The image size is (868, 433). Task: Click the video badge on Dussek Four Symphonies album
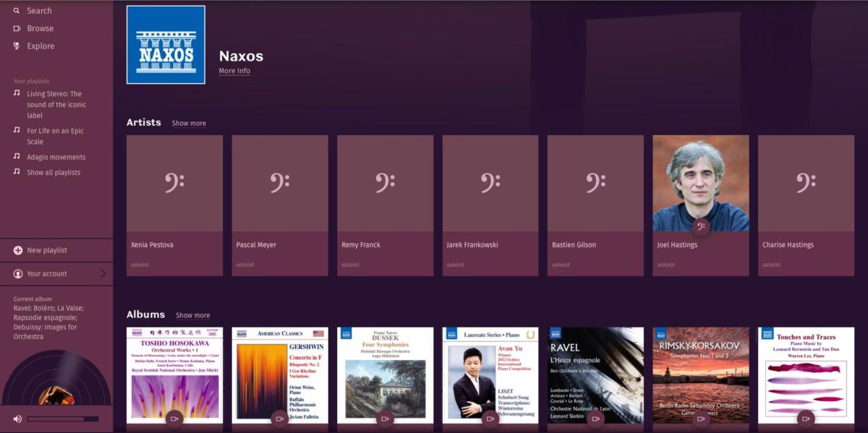click(x=385, y=419)
